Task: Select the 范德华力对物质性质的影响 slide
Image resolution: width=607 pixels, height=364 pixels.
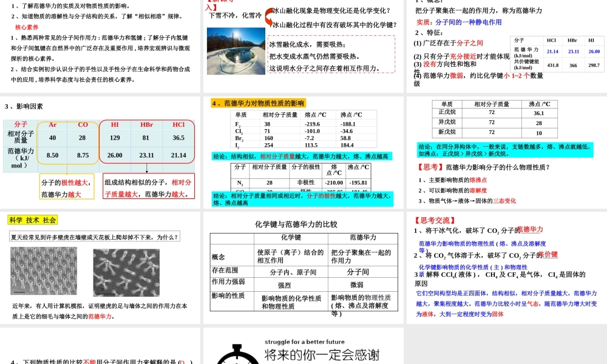Action: [x=303, y=153]
